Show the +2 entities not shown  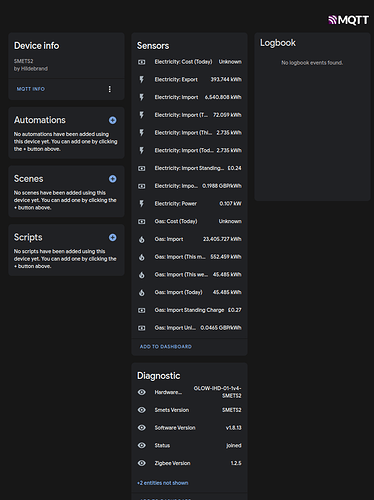pyautogui.click(x=163, y=483)
